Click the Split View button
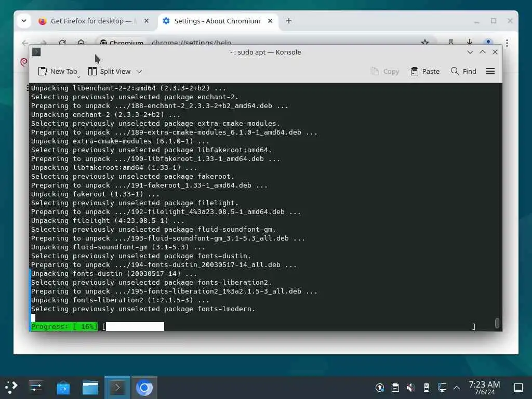The width and height of the screenshot is (532, 399). pyautogui.click(x=109, y=71)
